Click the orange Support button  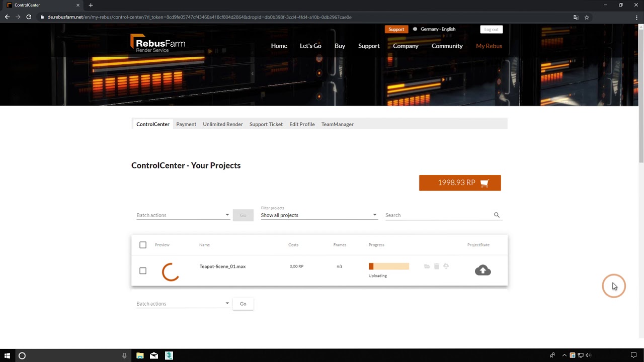pos(396,29)
